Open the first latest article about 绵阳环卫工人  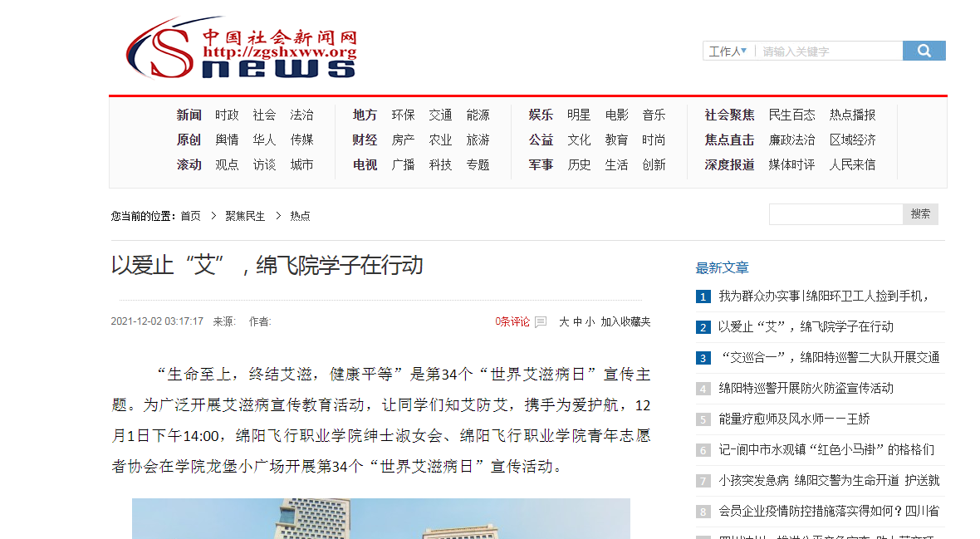[824, 296]
